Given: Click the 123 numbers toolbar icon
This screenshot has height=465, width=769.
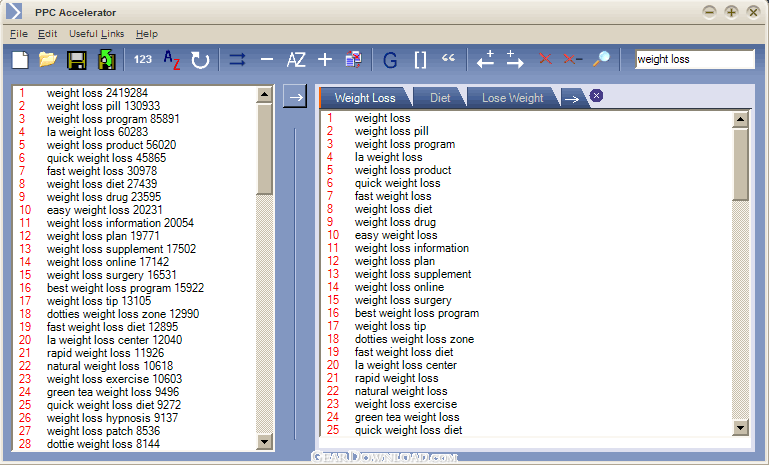Looking at the screenshot, I should point(143,60).
